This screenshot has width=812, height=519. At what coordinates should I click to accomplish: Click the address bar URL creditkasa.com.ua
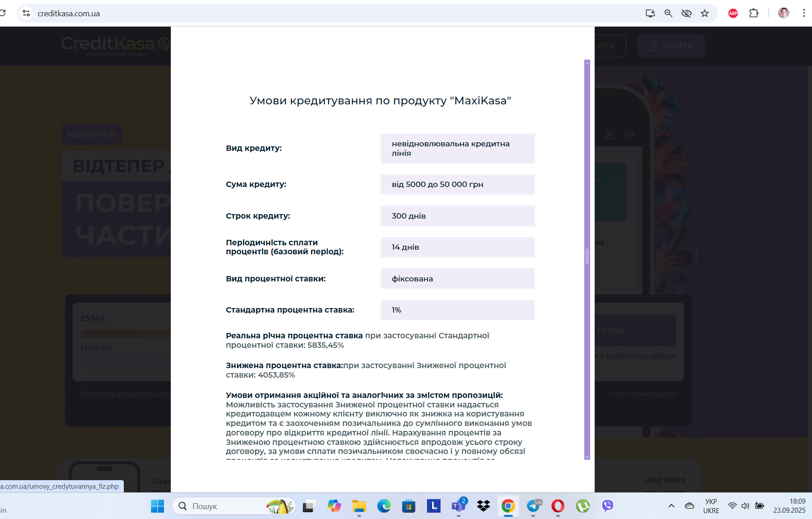tap(69, 14)
